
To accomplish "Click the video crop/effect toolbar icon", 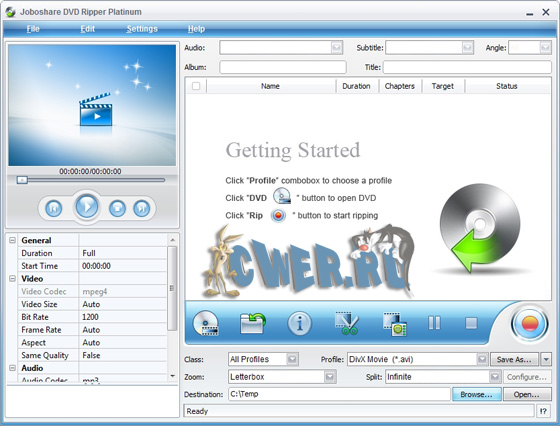I will [394, 324].
